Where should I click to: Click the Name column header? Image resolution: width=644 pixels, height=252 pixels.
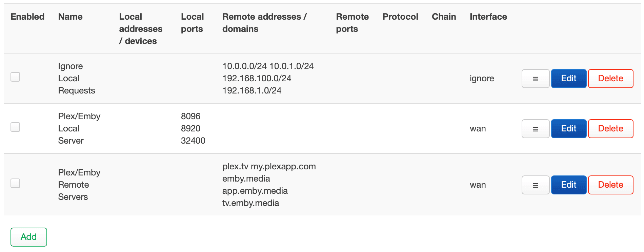click(x=70, y=16)
